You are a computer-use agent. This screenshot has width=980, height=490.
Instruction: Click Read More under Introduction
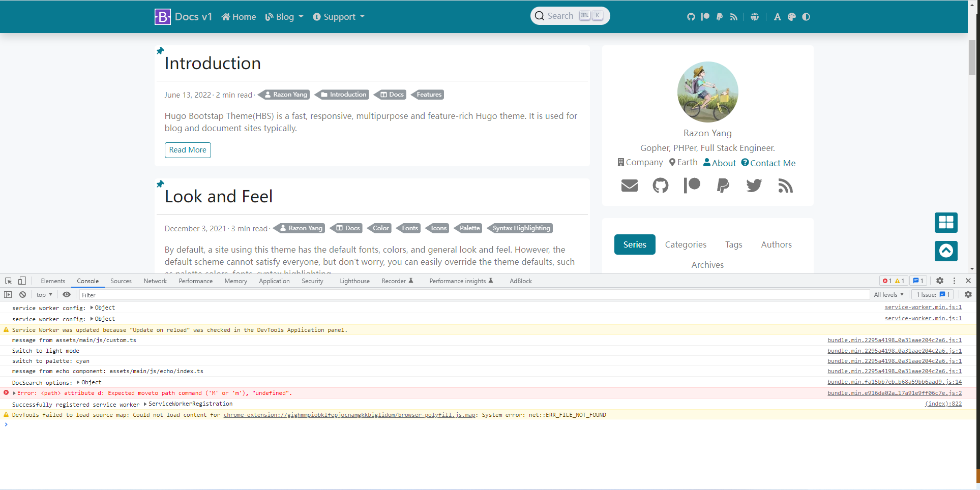coord(188,150)
